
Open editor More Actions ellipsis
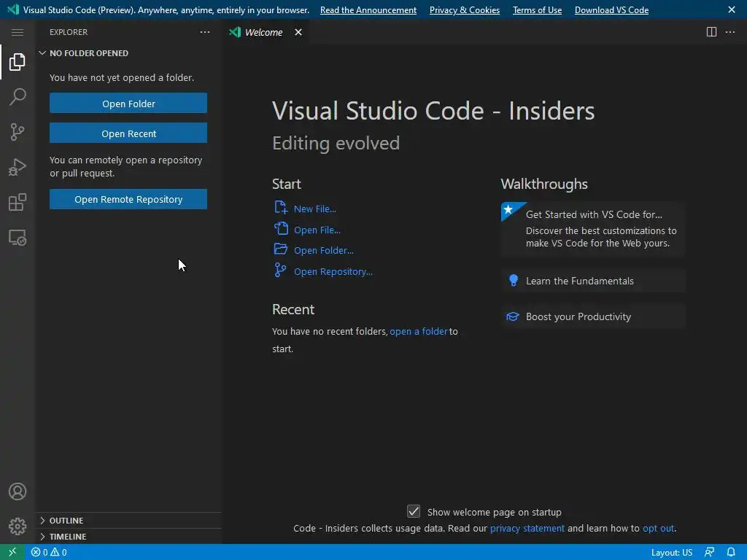729,32
